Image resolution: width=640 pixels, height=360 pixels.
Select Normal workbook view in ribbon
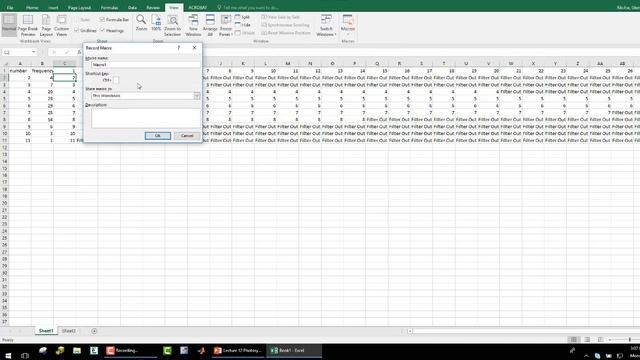[x=9, y=24]
